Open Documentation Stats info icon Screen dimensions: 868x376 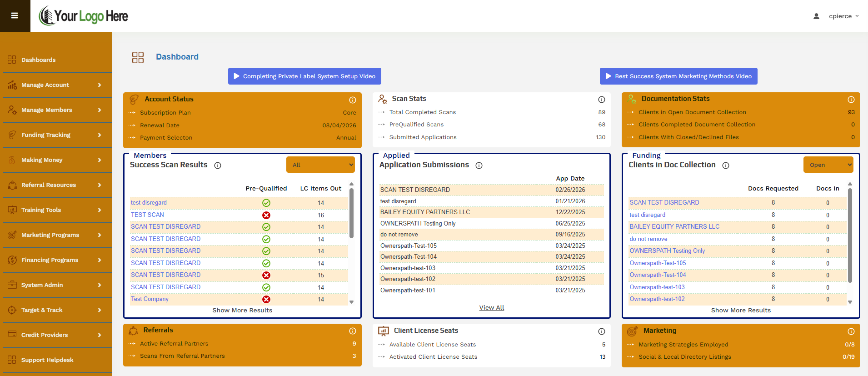[x=851, y=99]
